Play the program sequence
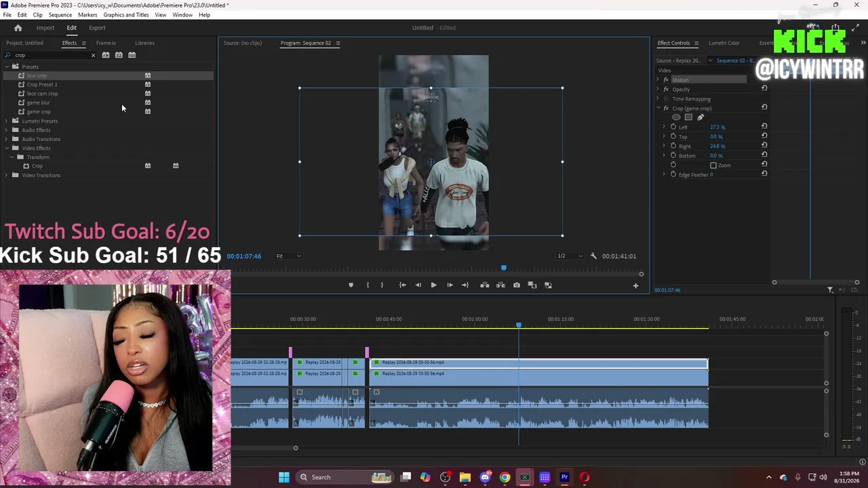 [x=433, y=285]
